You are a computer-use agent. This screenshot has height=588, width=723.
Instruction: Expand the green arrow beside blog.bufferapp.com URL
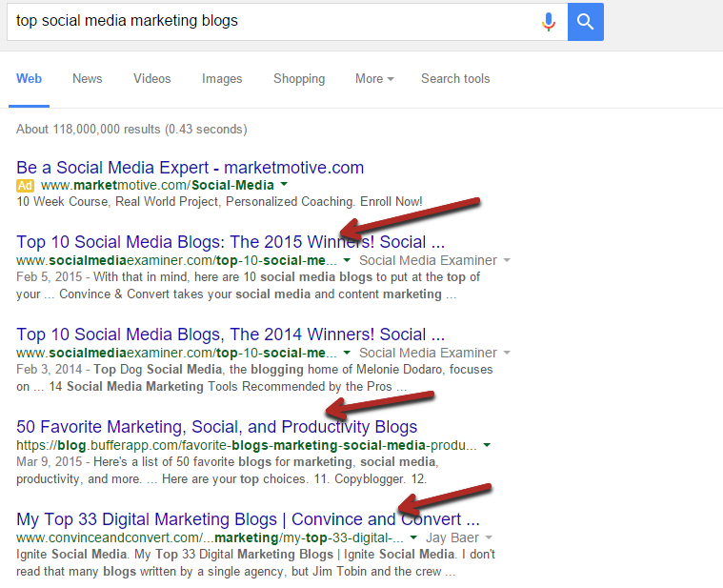point(487,445)
